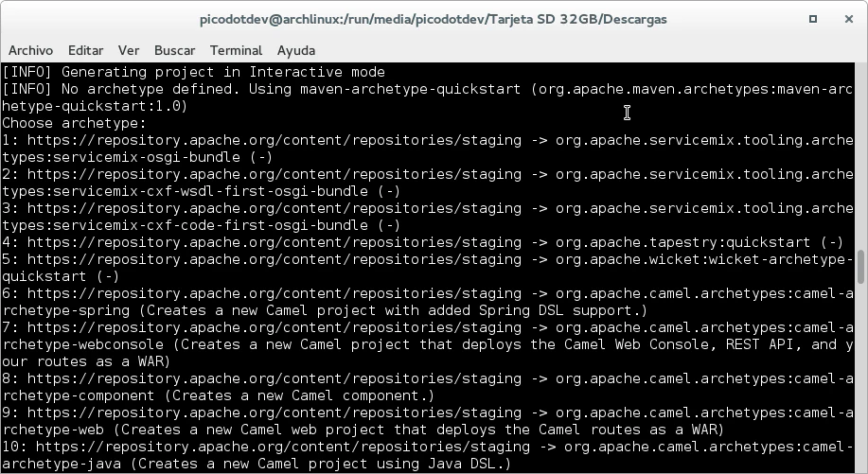Open the repository URL on archetype line 2

(x=274, y=174)
